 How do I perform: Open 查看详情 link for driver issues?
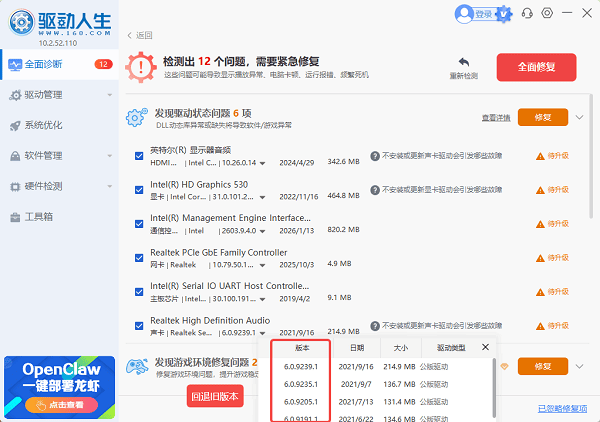[x=496, y=118]
